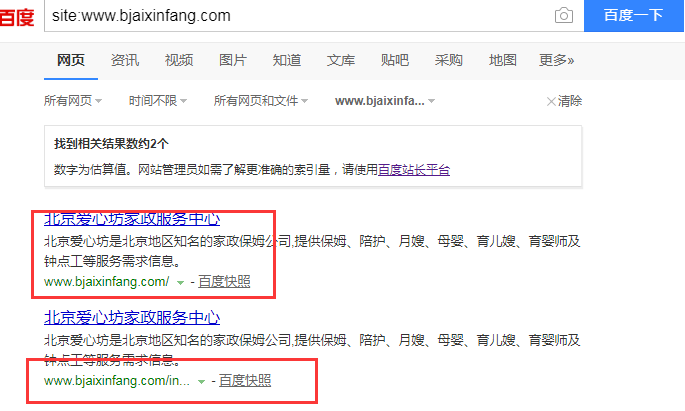685x411 pixels.
Task: Switch to the 资讯 tab
Action: 125,60
